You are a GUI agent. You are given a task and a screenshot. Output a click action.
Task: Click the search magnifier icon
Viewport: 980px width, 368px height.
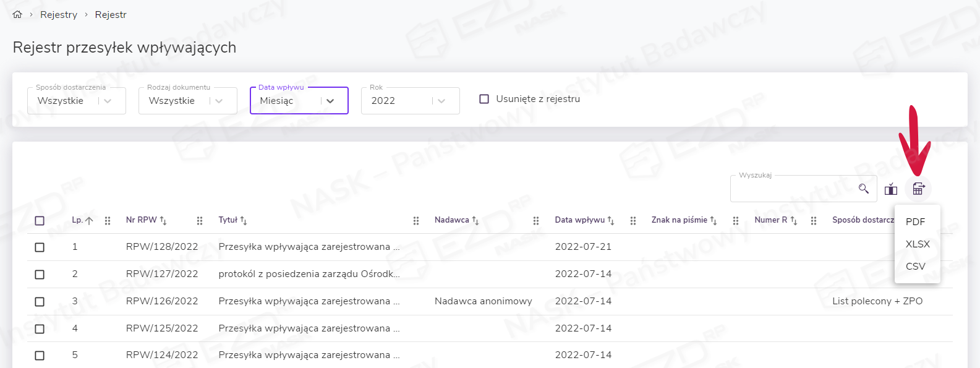point(864,189)
